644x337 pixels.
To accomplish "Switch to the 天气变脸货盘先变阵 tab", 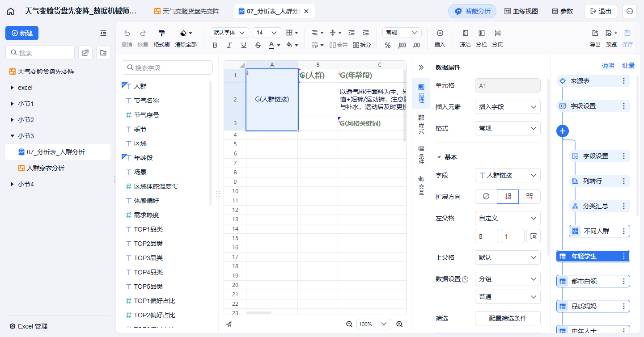I will 187,11.
